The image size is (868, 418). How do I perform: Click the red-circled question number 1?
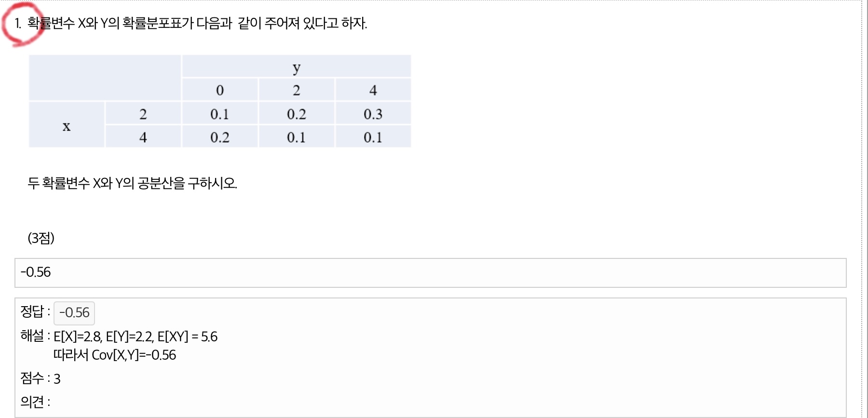pos(18,23)
